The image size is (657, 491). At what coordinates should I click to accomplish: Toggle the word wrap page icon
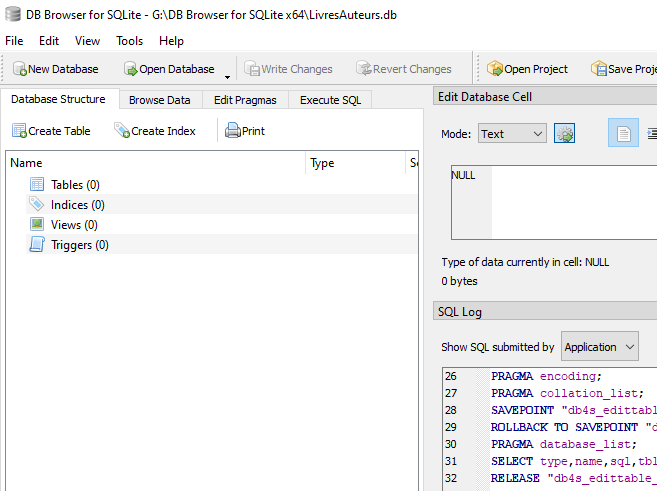[x=623, y=134]
